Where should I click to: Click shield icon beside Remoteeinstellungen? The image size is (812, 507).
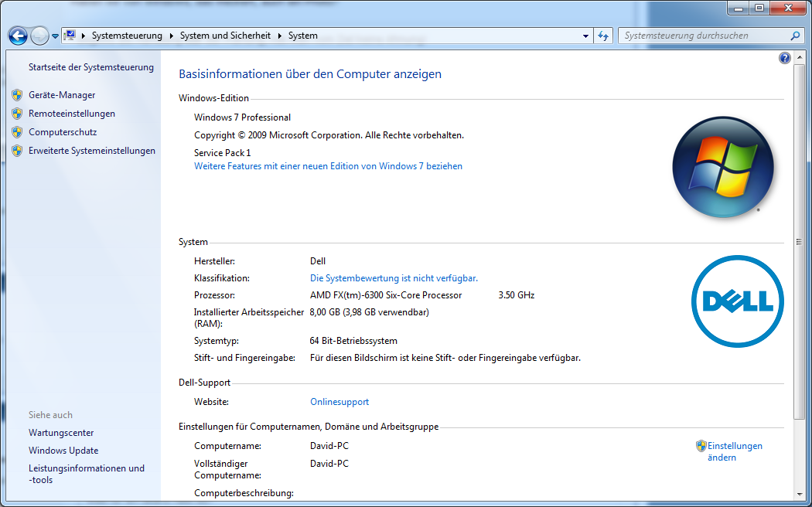click(17, 114)
